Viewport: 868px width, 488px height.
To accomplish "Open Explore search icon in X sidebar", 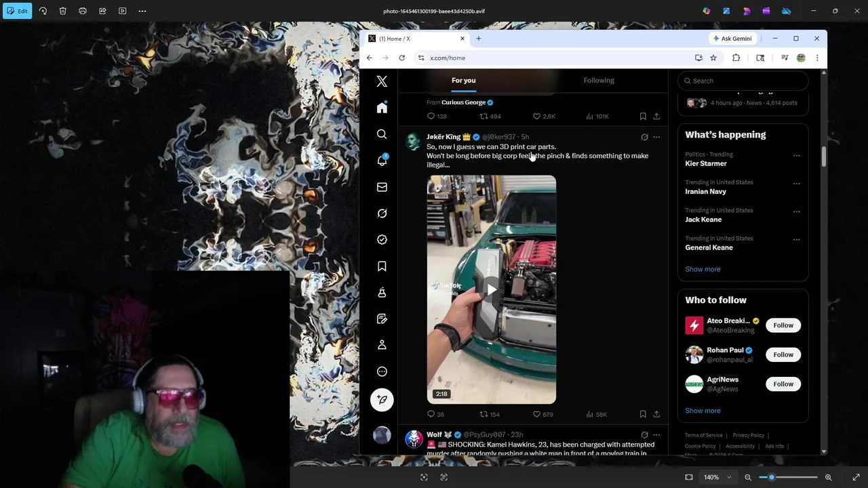I will [x=382, y=134].
